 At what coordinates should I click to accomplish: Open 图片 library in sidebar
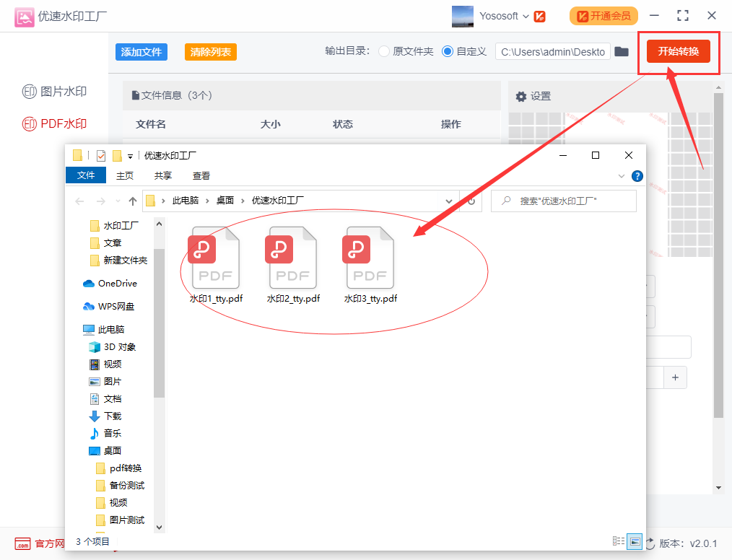click(x=105, y=381)
